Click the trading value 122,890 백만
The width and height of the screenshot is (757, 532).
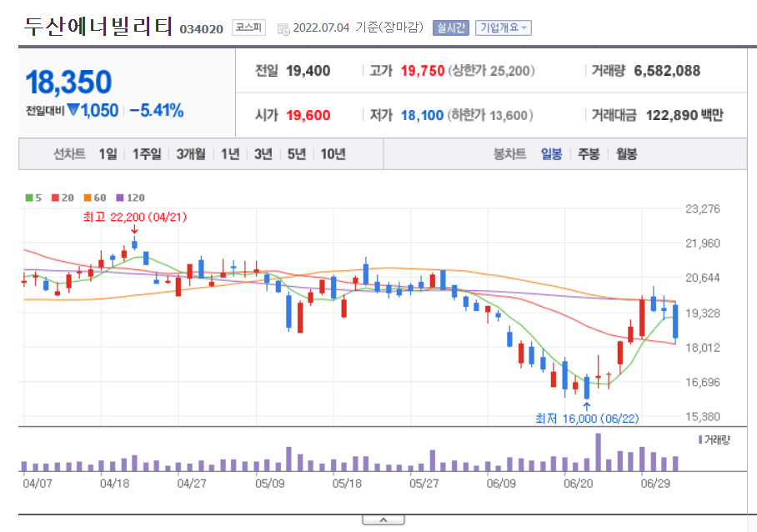(684, 115)
